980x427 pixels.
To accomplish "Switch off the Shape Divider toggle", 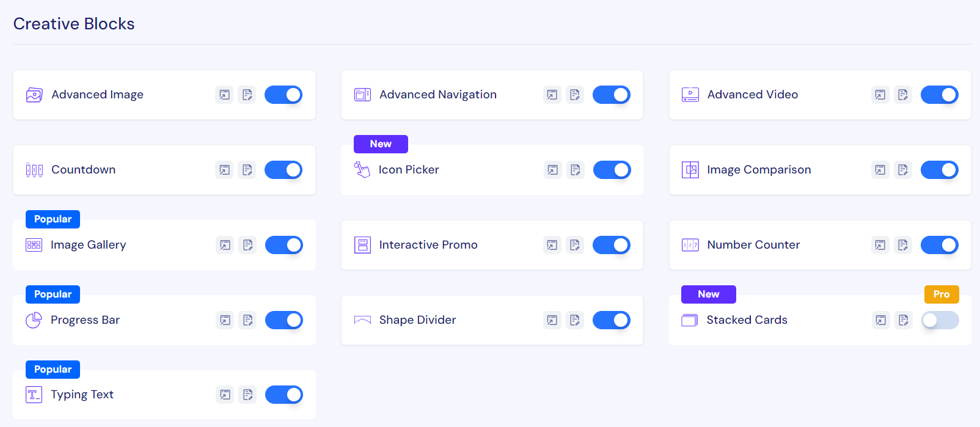I will pos(612,320).
